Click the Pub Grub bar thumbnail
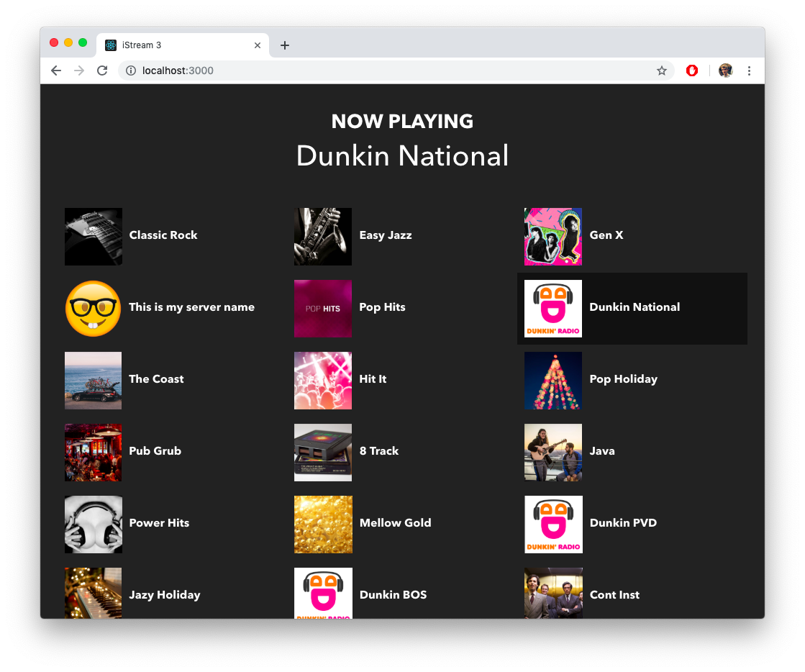This screenshot has width=805, height=672. click(x=94, y=453)
